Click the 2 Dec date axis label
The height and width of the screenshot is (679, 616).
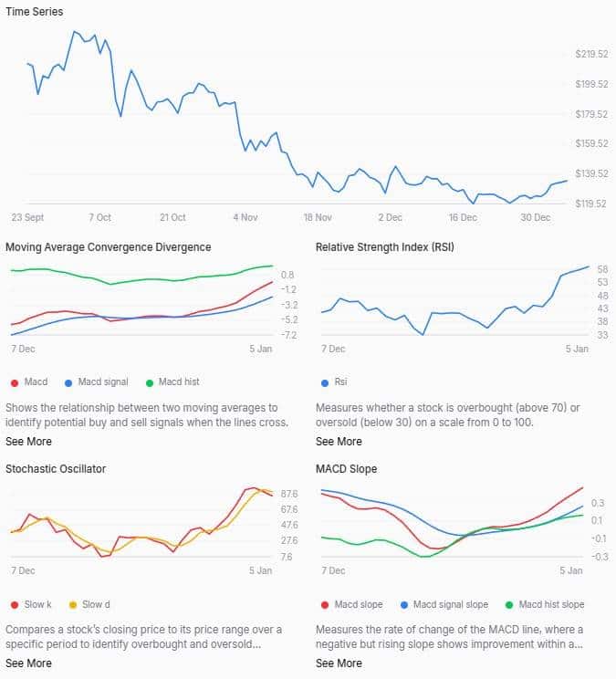click(390, 218)
